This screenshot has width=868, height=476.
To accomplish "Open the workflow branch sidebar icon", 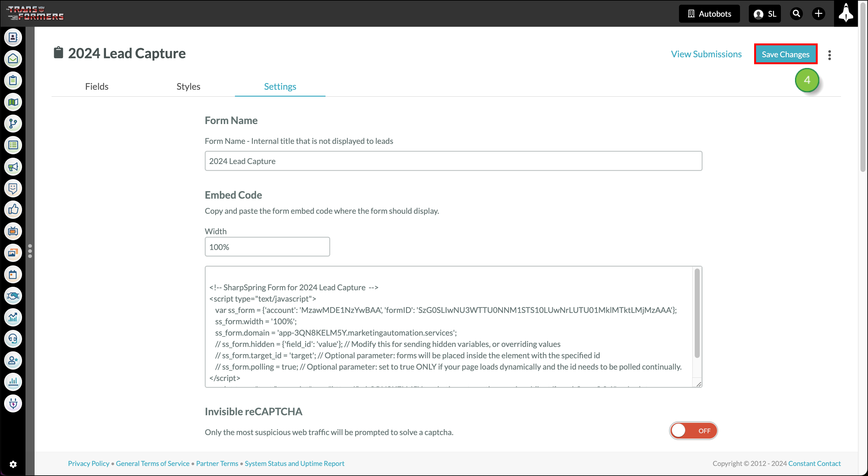I will pos(13,124).
